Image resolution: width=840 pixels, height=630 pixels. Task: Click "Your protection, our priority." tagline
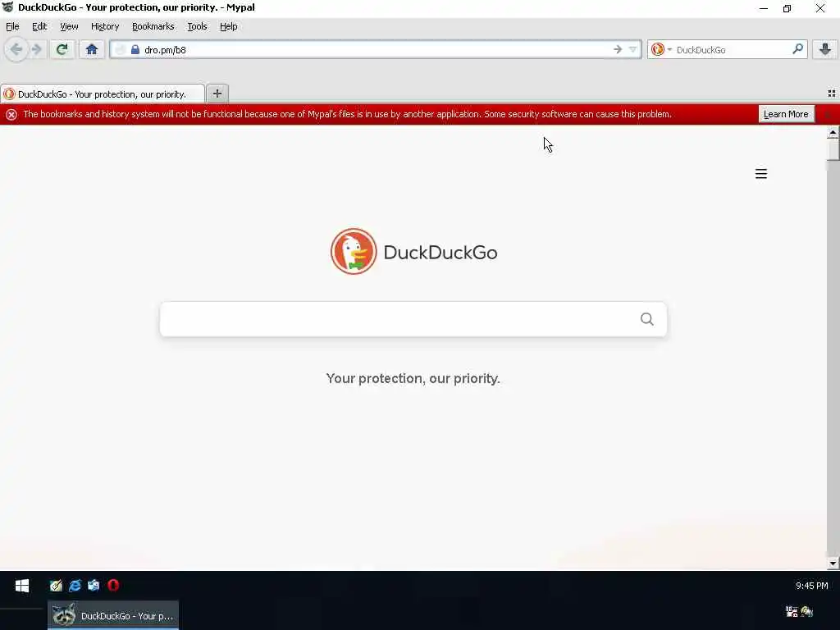[x=413, y=378]
